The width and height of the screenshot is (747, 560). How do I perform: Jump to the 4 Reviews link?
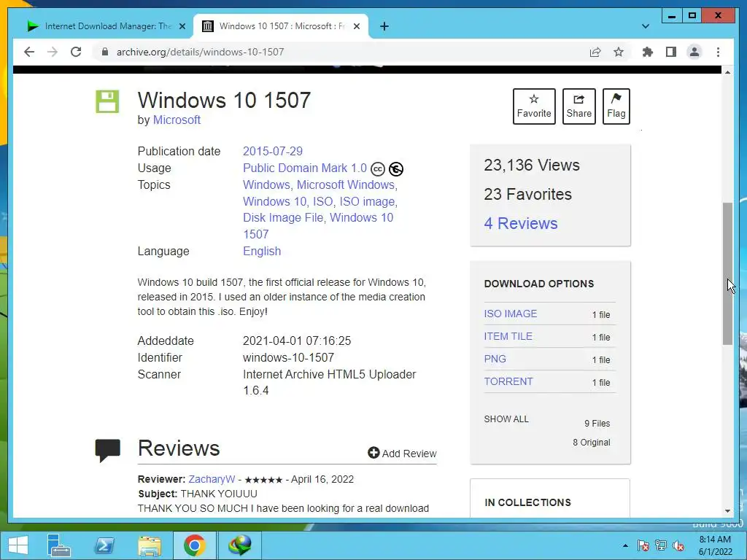point(521,223)
